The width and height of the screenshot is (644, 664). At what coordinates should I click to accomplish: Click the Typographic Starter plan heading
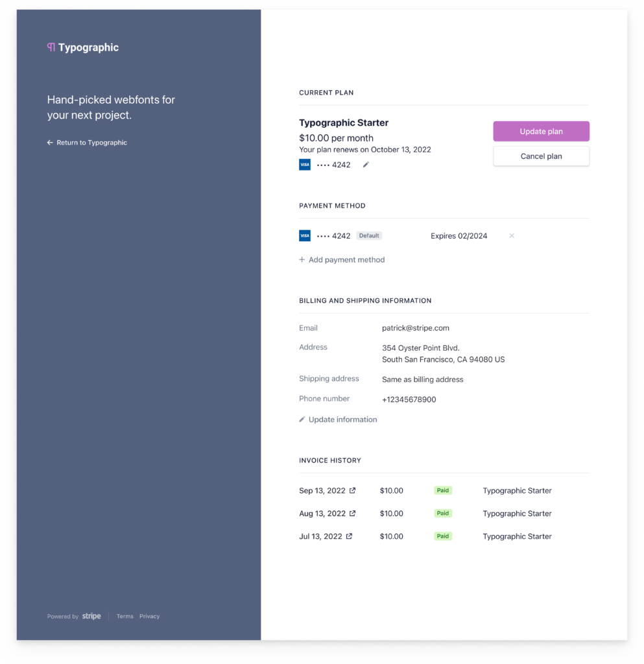coord(344,123)
